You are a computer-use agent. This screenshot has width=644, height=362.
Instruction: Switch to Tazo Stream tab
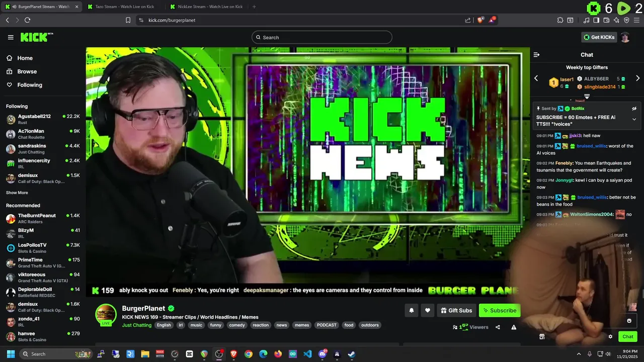pos(124,7)
